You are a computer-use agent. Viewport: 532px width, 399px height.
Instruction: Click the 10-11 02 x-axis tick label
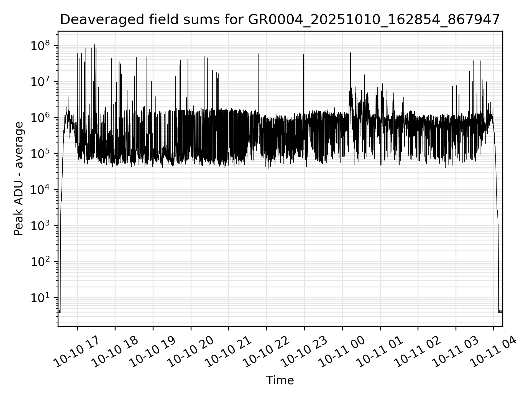[418, 351]
